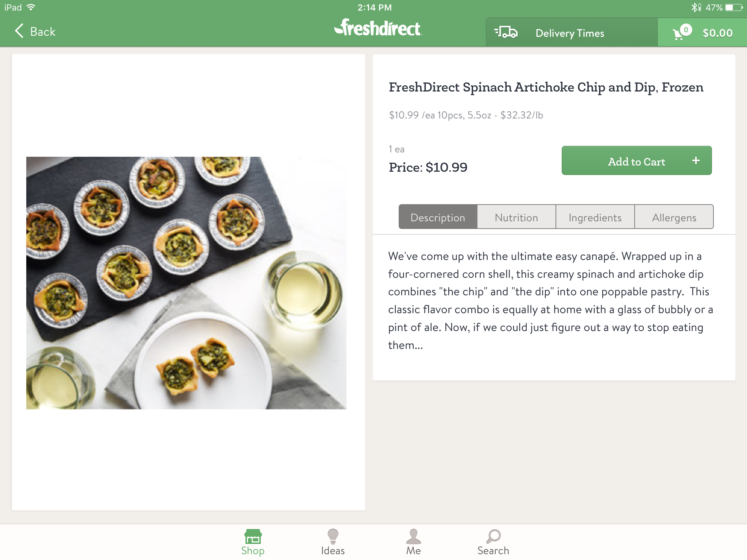Viewport: 747px width, 560px height.
Task: Tap the Shop storefront icon
Action: pos(253,537)
